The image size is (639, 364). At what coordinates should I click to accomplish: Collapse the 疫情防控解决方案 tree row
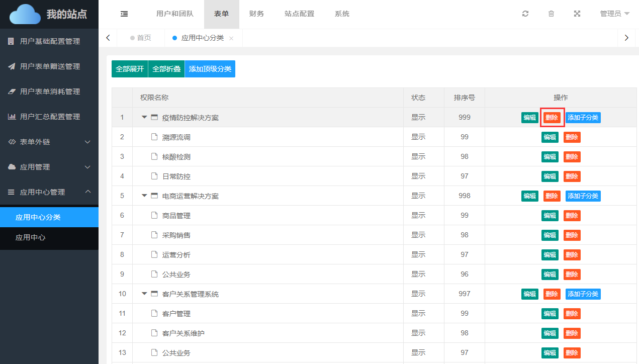tap(144, 117)
